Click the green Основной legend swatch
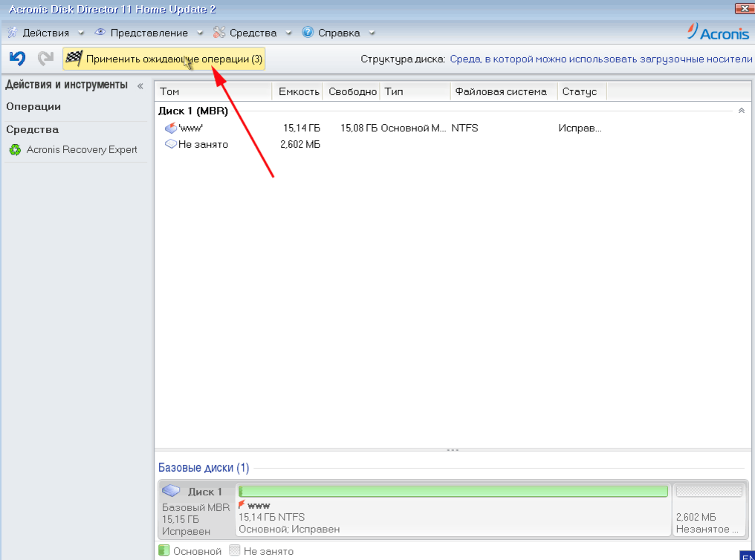 (164, 550)
